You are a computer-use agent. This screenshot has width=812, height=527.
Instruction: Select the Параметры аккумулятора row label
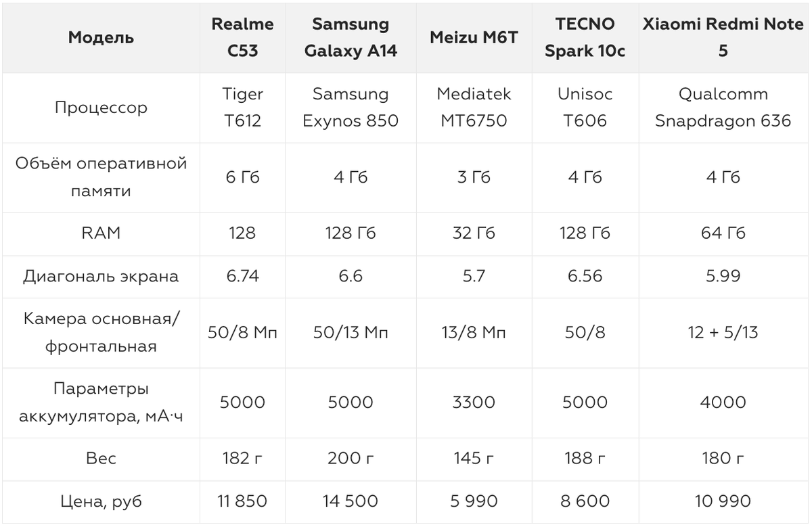click(101, 403)
